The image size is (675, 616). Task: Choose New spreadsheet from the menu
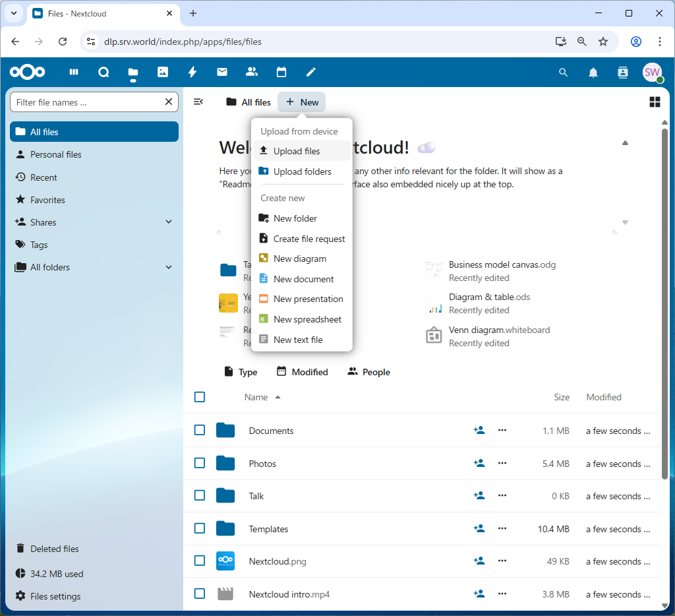click(x=302, y=319)
